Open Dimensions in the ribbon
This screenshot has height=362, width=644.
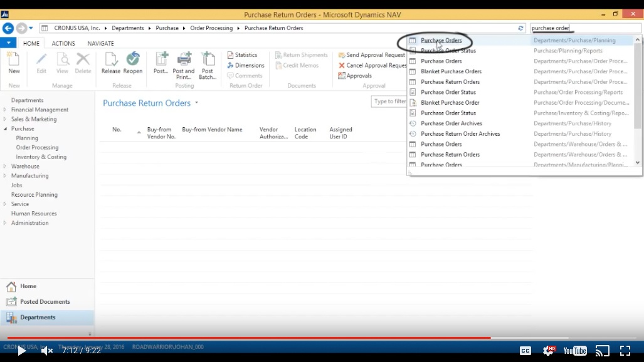[x=246, y=65]
